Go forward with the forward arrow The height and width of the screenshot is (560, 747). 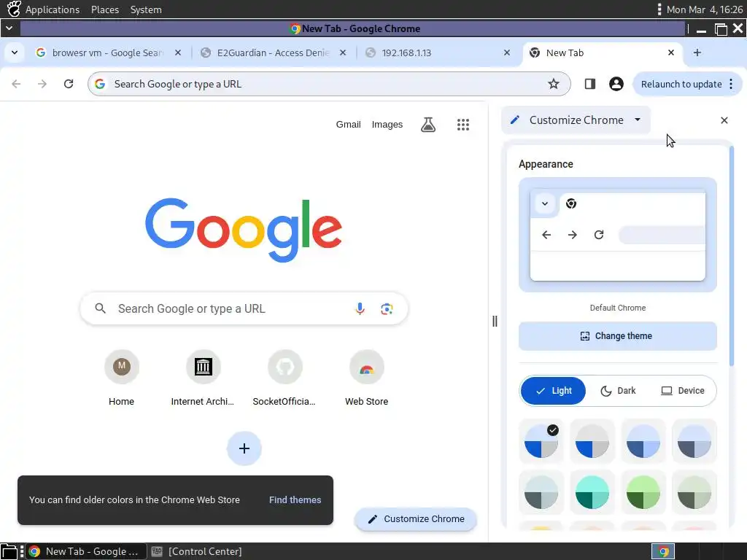pos(42,84)
